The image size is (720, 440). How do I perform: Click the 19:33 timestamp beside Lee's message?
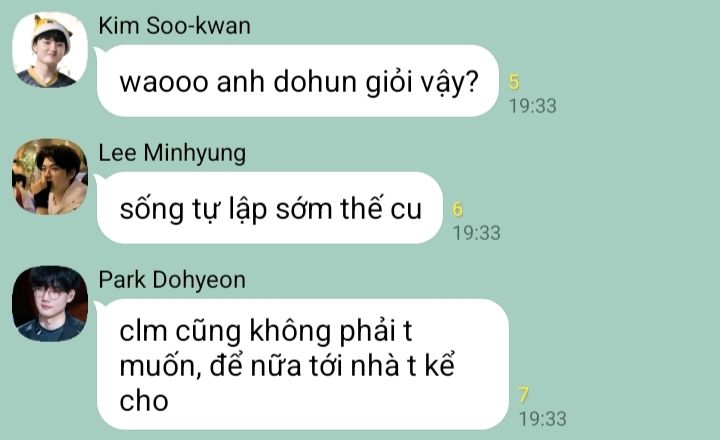[477, 233]
